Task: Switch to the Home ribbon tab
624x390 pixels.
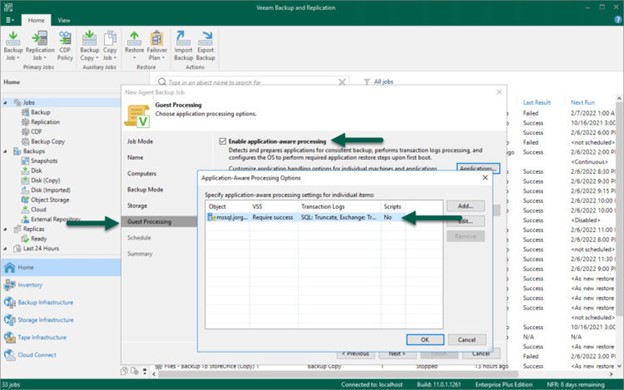Action: point(36,20)
